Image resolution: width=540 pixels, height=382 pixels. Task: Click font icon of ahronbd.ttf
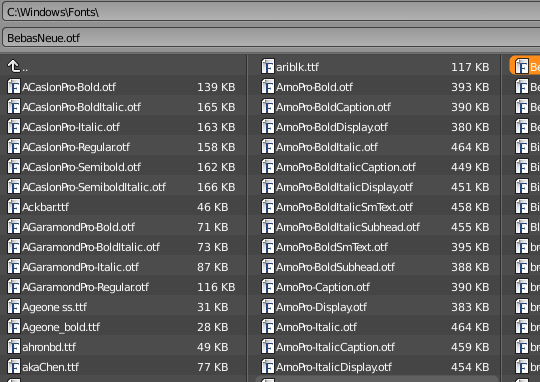pos(14,346)
